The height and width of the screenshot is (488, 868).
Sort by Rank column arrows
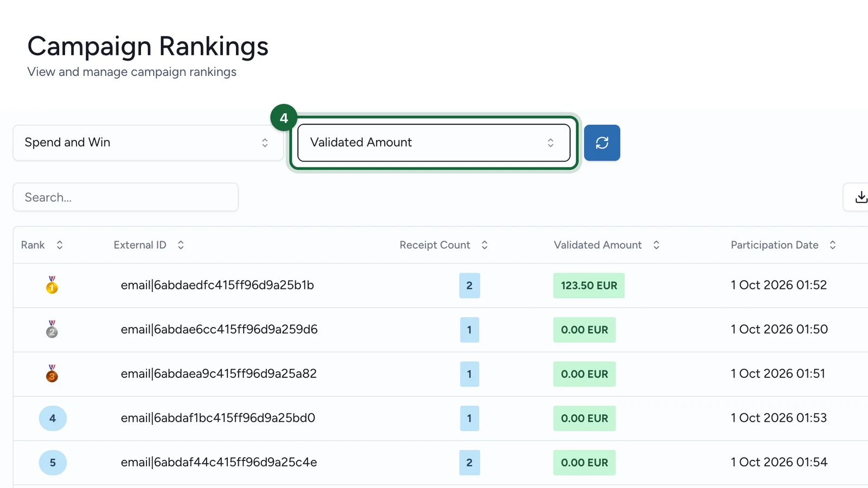click(60, 245)
